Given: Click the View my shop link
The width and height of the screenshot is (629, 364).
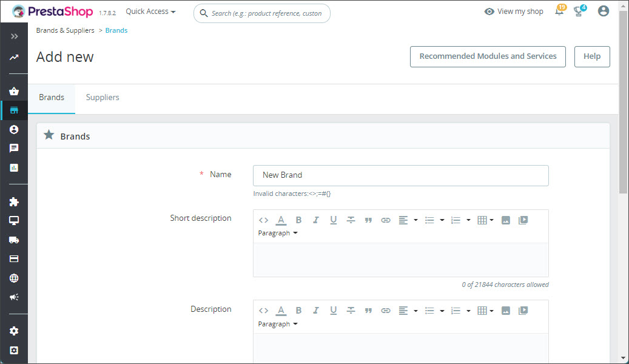Looking at the screenshot, I should point(514,12).
